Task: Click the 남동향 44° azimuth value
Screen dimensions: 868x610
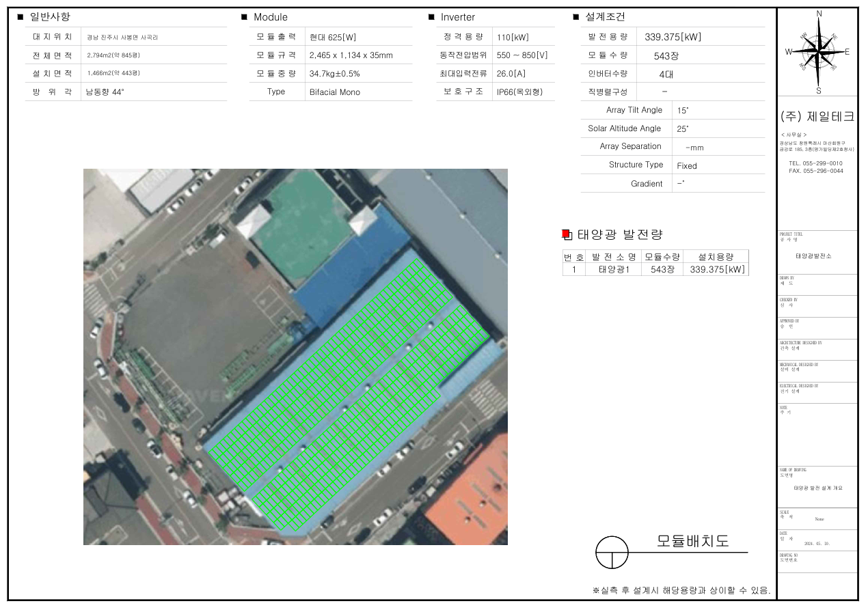Action: 105,92
